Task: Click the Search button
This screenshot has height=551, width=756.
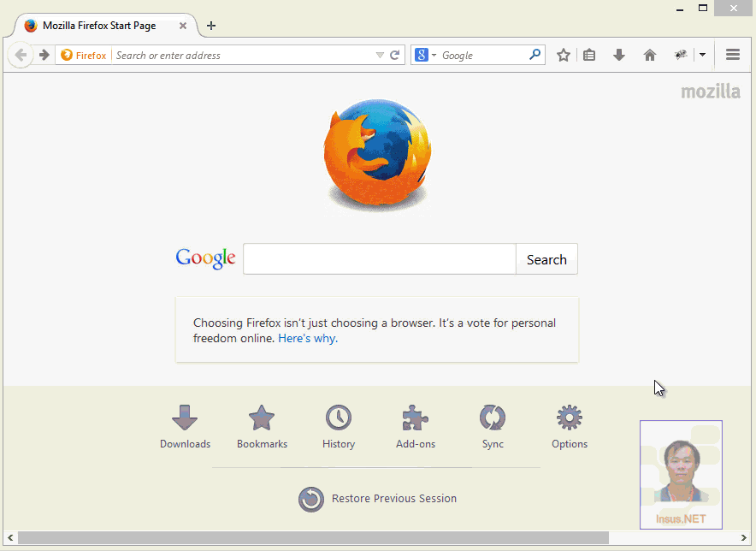Action: coord(546,259)
